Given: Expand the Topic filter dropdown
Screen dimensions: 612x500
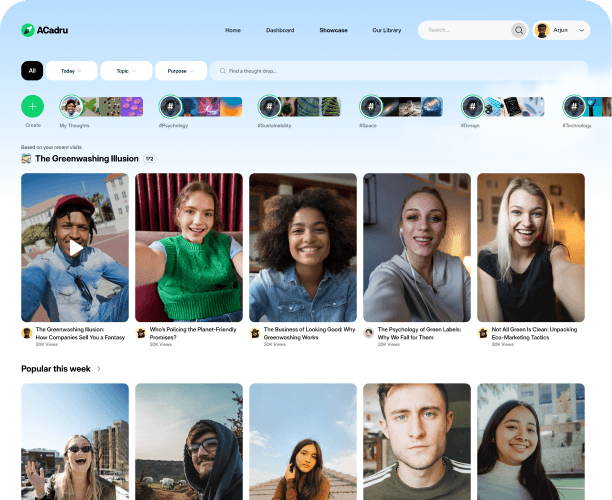Looking at the screenshot, I should pyautogui.click(x=126, y=71).
